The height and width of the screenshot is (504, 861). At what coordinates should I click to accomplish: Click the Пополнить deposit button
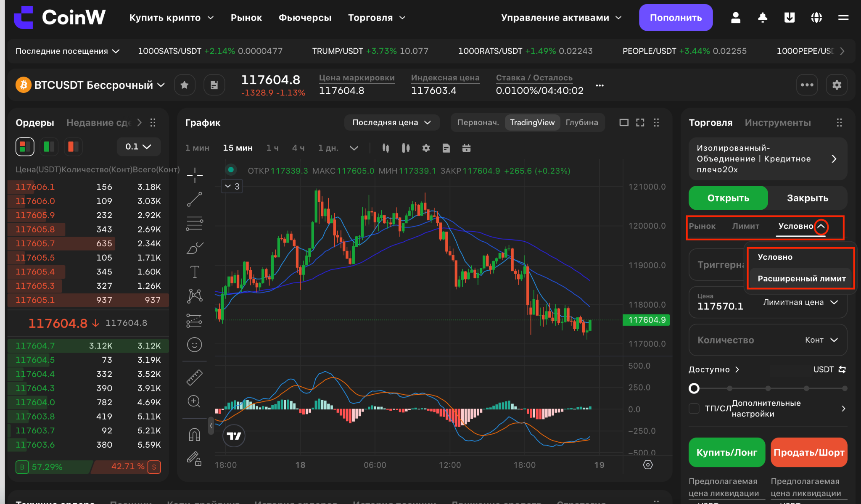676,18
